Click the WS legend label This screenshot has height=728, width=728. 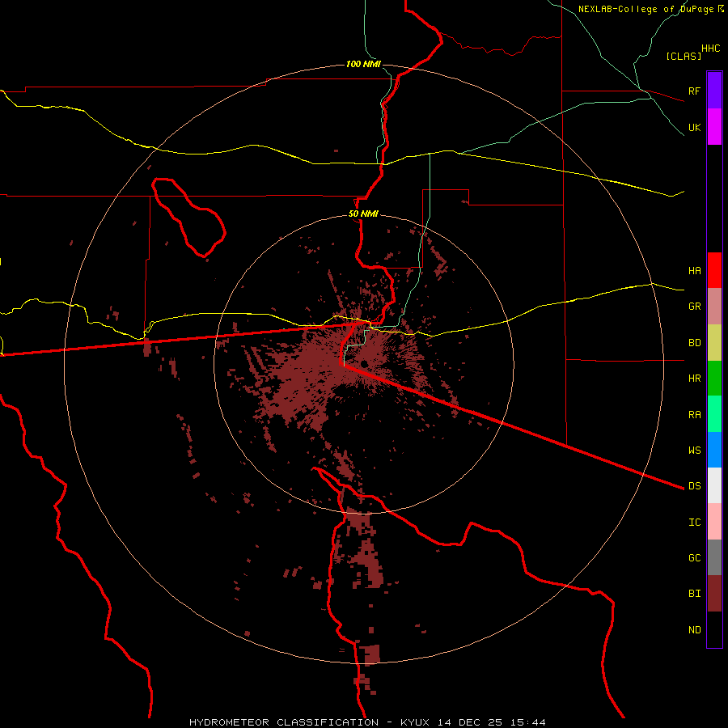pos(694,451)
